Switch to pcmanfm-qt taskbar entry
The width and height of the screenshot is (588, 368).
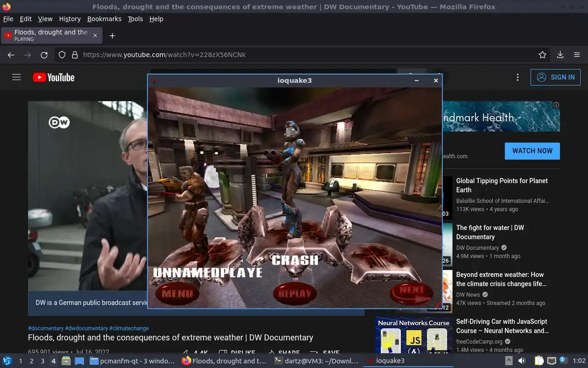(132, 361)
